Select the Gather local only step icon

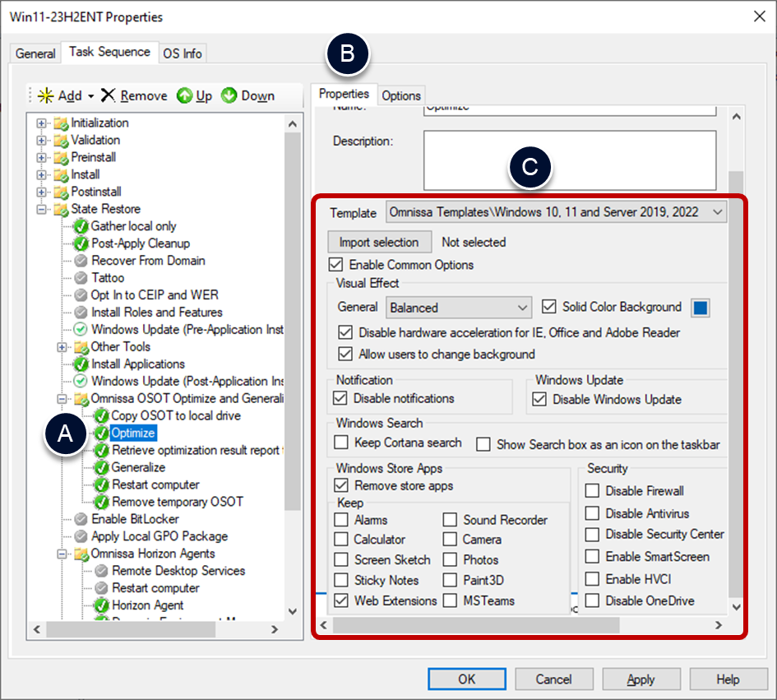[x=81, y=226]
